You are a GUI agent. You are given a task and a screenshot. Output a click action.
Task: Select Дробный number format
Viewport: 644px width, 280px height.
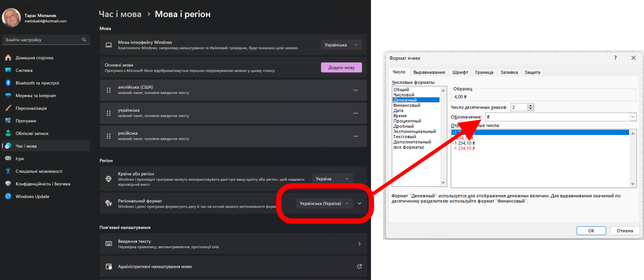tap(403, 126)
